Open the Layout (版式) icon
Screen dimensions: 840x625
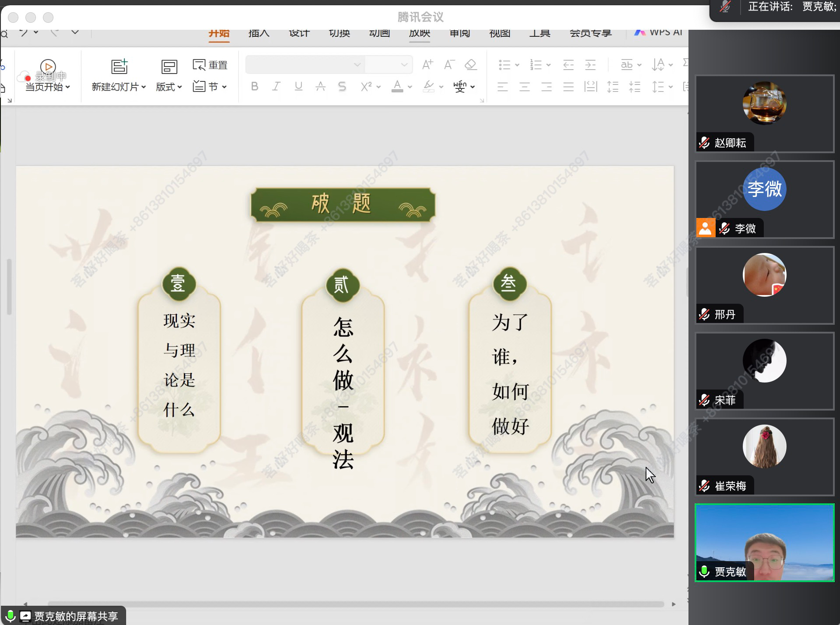pos(169,67)
